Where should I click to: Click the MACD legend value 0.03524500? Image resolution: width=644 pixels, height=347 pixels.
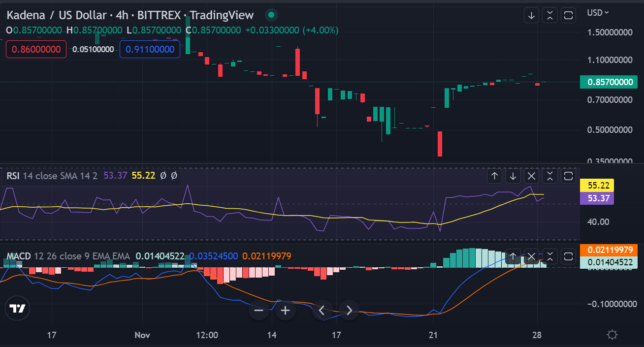pyautogui.click(x=213, y=256)
